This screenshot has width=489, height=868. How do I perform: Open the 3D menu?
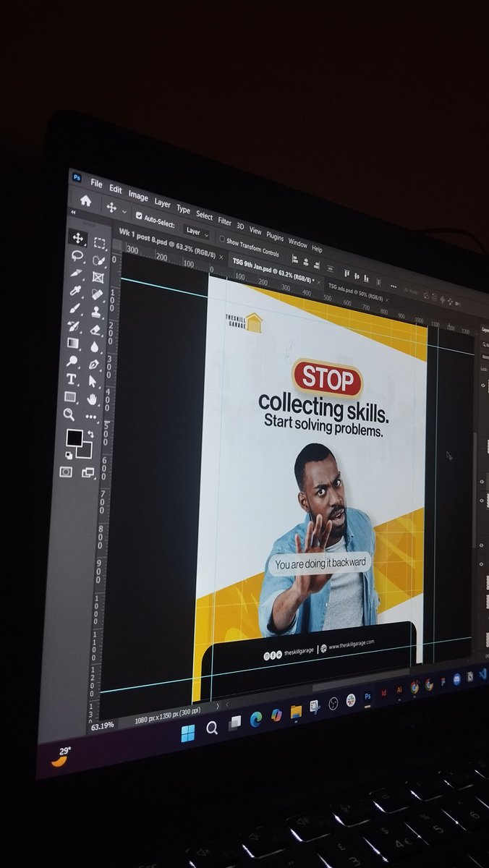tap(240, 226)
